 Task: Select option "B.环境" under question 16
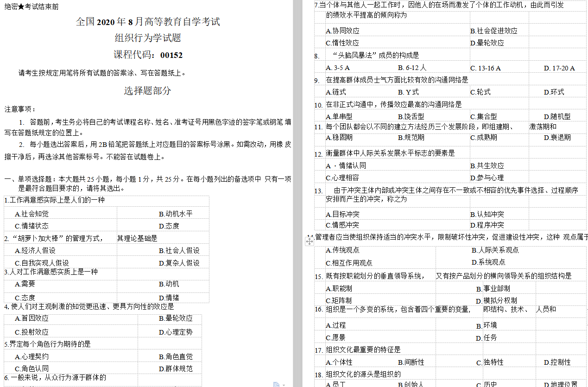pyautogui.click(x=487, y=326)
